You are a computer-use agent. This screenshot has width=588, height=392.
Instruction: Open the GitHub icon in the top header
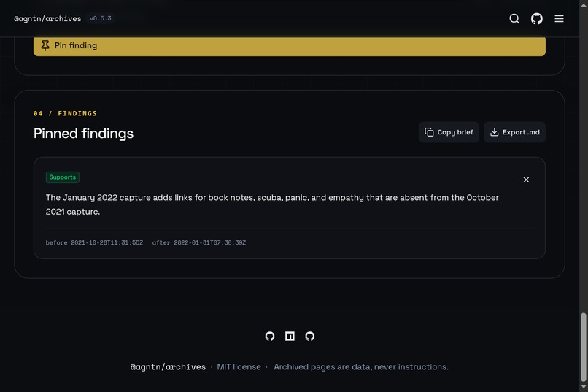(537, 19)
